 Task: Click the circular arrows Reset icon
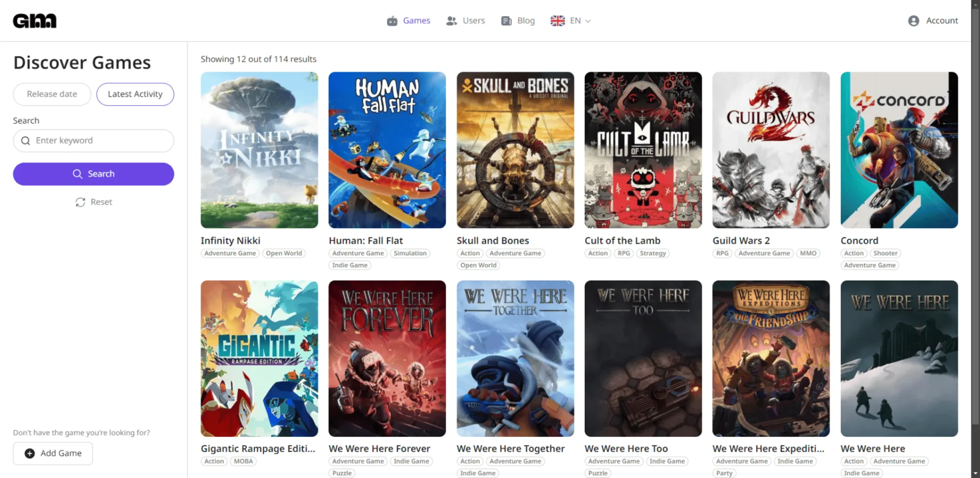tap(80, 202)
